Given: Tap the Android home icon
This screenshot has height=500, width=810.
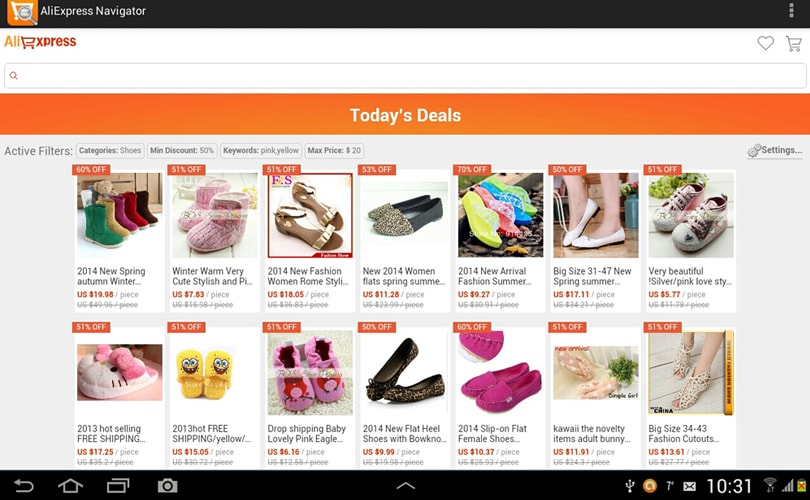Looking at the screenshot, I should click(70, 486).
